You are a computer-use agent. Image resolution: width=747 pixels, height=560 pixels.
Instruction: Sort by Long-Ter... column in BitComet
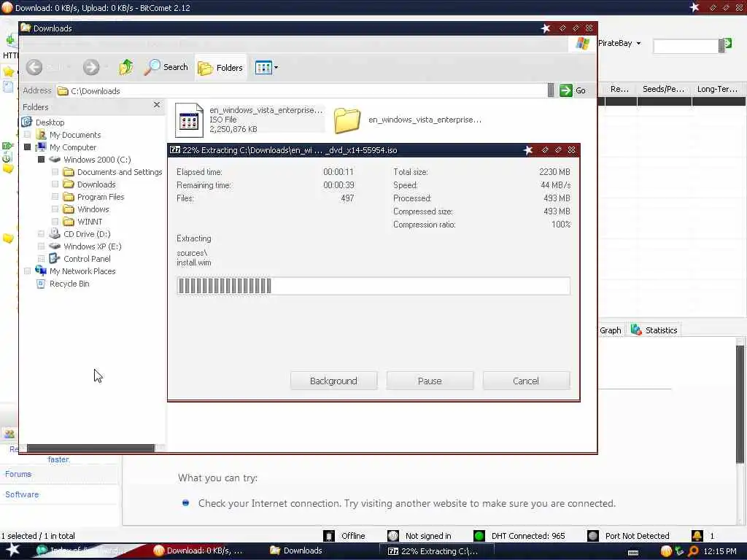pos(718,89)
